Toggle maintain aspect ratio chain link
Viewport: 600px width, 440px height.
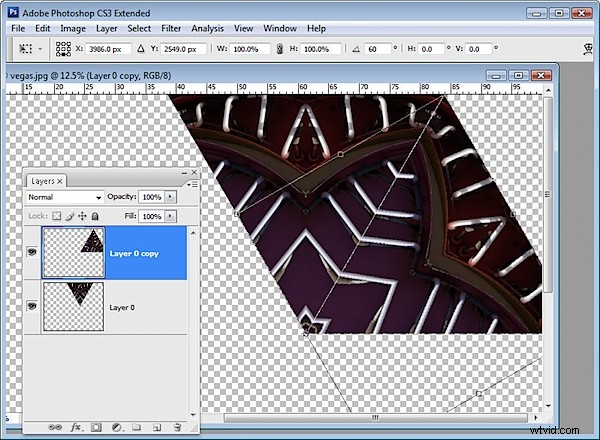point(280,49)
